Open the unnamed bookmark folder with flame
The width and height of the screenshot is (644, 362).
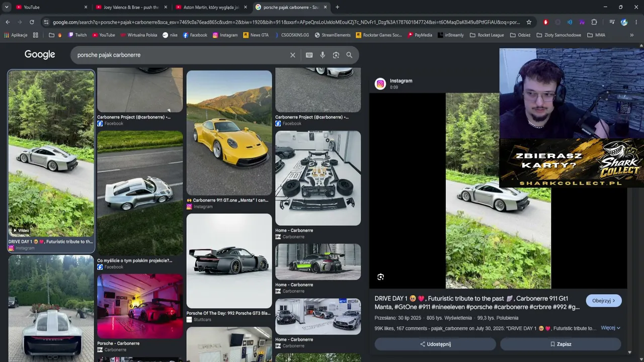pyautogui.click(x=55, y=35)
